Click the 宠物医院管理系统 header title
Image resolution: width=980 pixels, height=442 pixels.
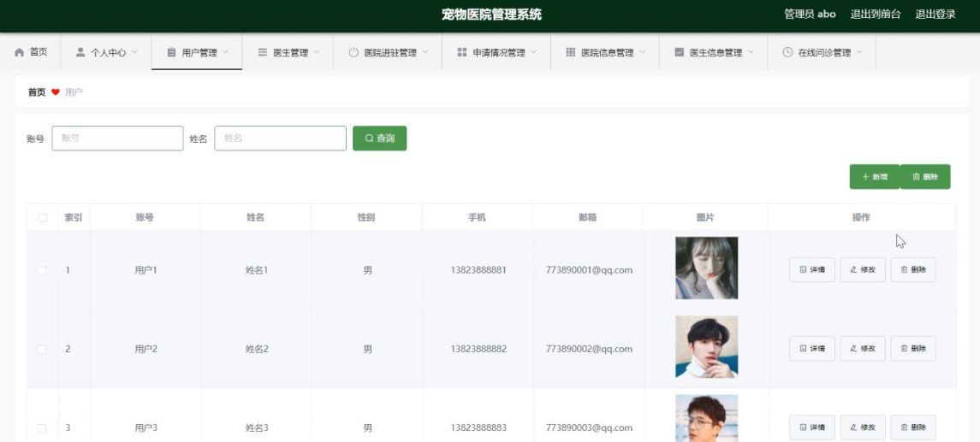click(491, 15)
